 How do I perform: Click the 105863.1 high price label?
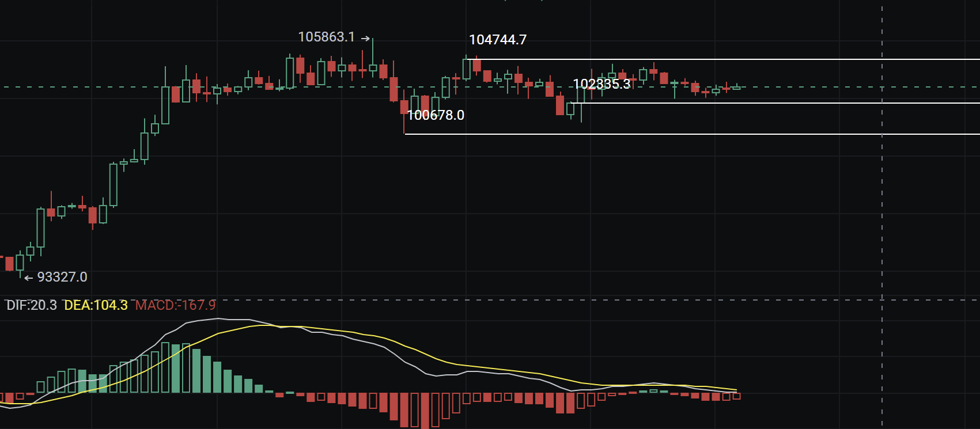[x=327, y=37]
